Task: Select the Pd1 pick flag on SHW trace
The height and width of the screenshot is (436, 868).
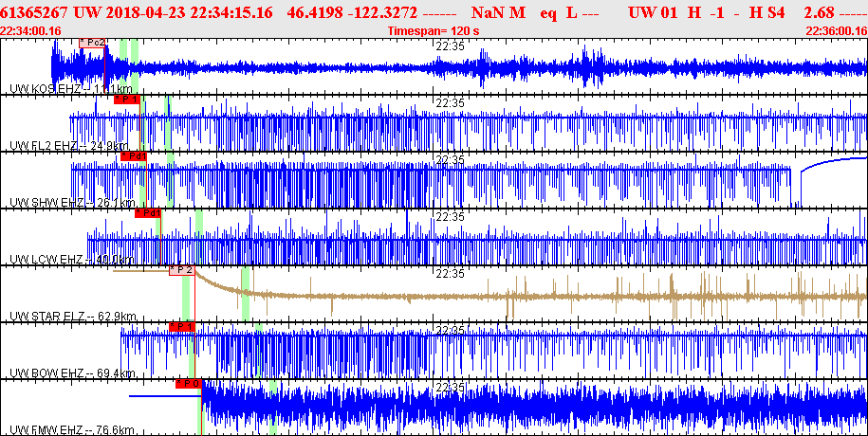Action: pos(134,156)
